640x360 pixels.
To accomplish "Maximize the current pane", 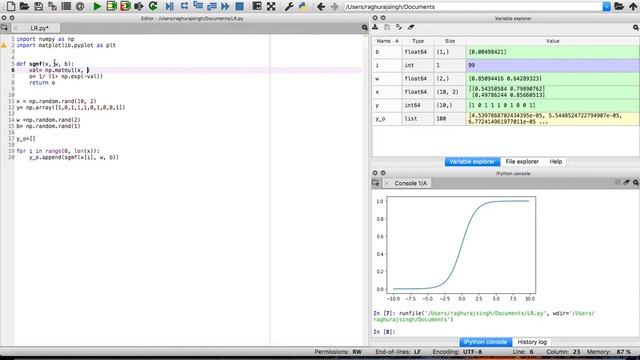I will coord(257,6).
